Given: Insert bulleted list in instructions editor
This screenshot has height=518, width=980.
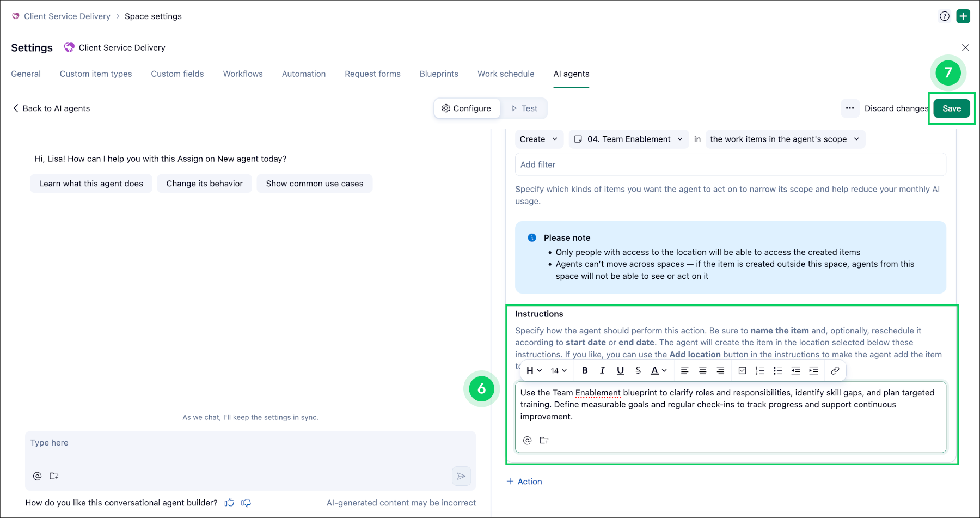Looking at the screenshot, I should (778, 370).
